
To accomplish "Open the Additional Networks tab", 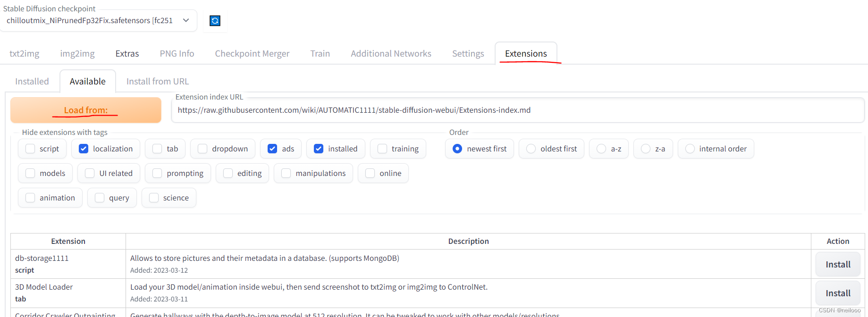I will pyautogui.click(x=391, y=54).
